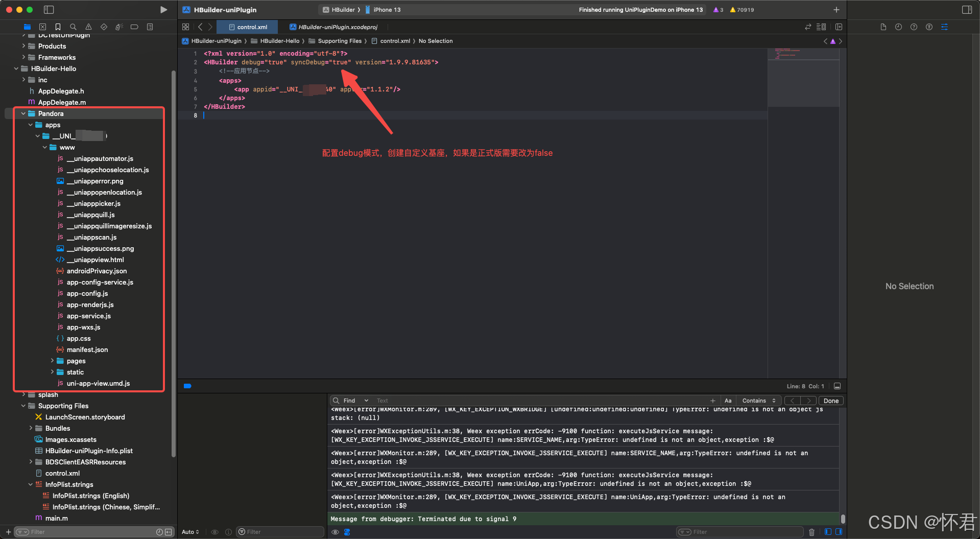Viewport: 980px width, 539px height.
Task: Choose iPhone 13 run destination
Action: (x=383, y=10)
